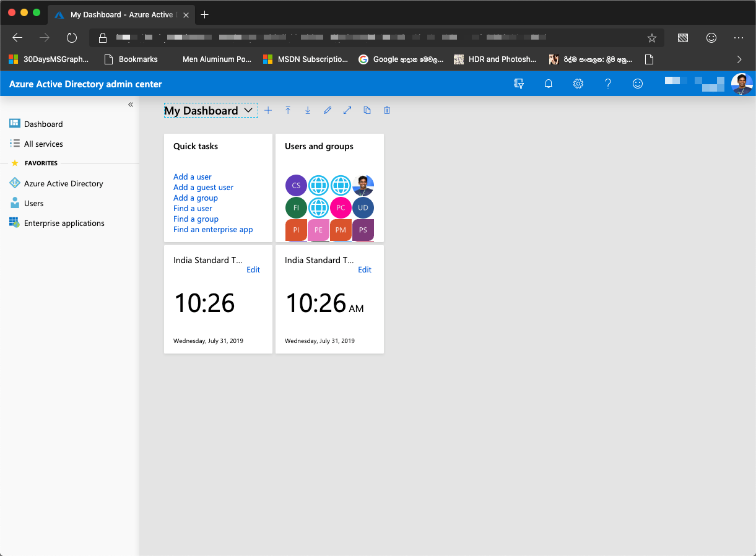The height and width of the screenshot is (556, 756).
Task: Select the PS user avatar
Action: pos(363,230)
